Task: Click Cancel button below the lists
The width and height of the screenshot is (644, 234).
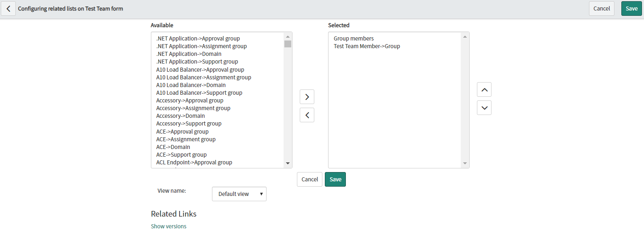Action: (309, 179)
